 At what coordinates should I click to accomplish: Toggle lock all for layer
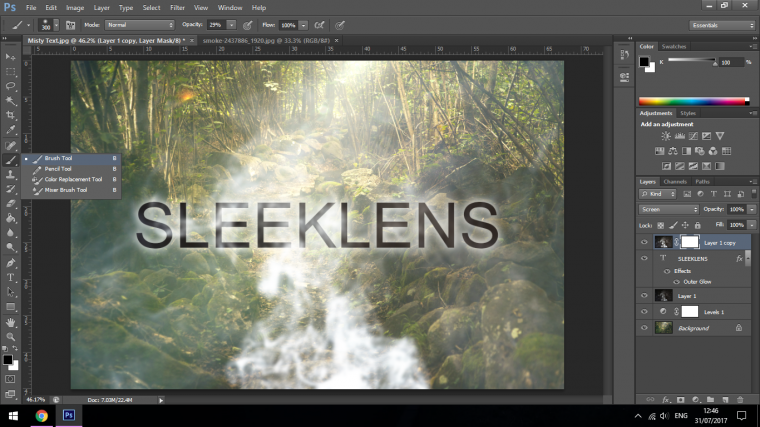(697, 225)
